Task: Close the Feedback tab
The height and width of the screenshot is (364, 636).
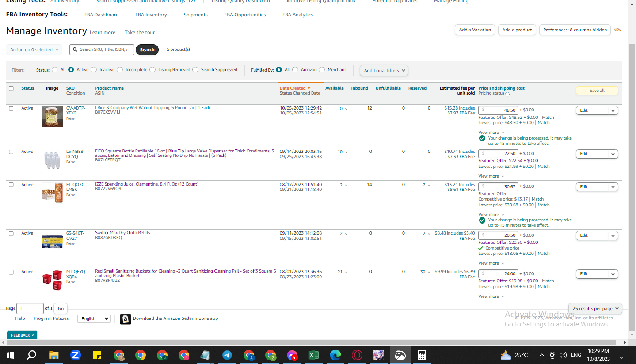Action: click(33, 335)
